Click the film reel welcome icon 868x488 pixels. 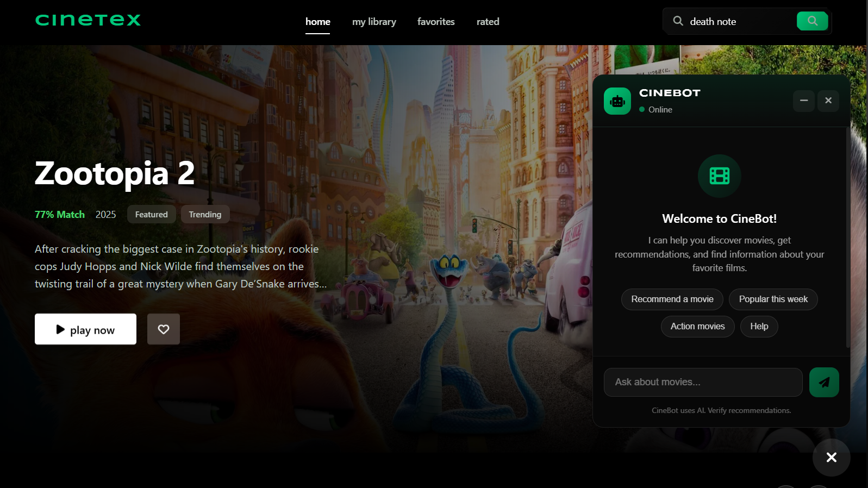tap(720, 176)
